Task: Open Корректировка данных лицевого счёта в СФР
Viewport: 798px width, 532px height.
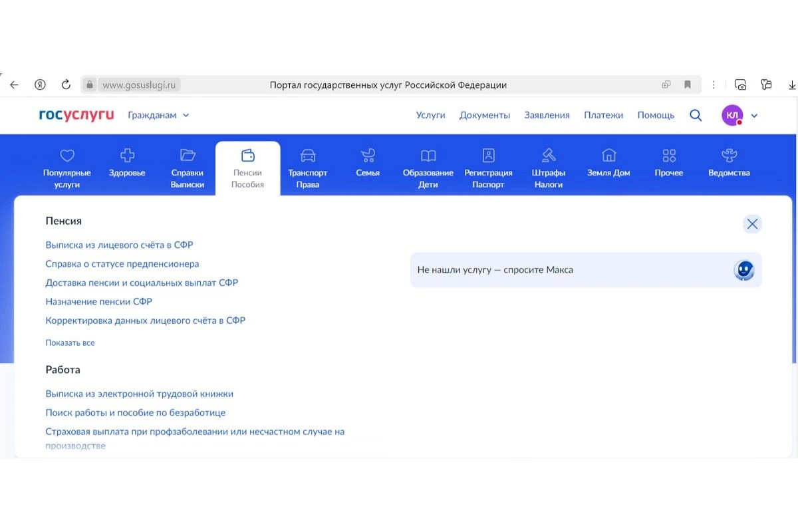Action: (145, 321)
